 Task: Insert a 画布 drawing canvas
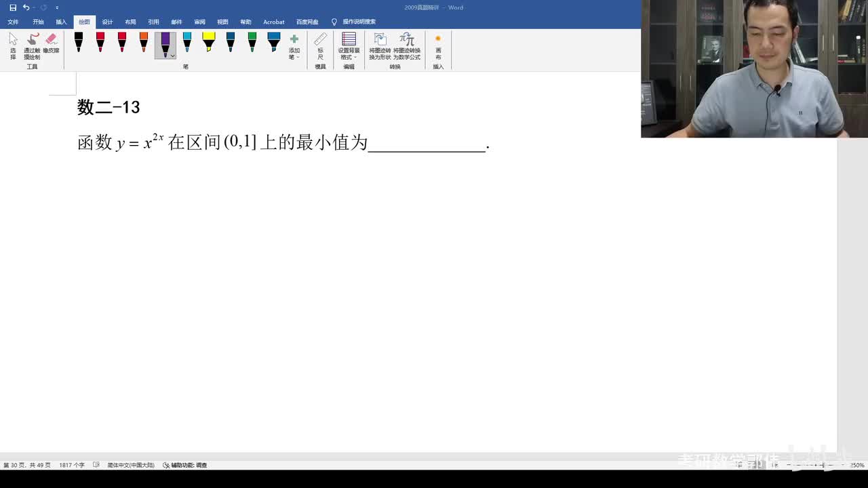point(438,46)
